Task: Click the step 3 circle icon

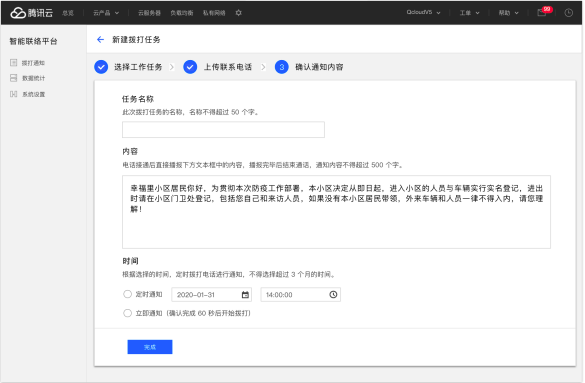Action: (282, 67)
